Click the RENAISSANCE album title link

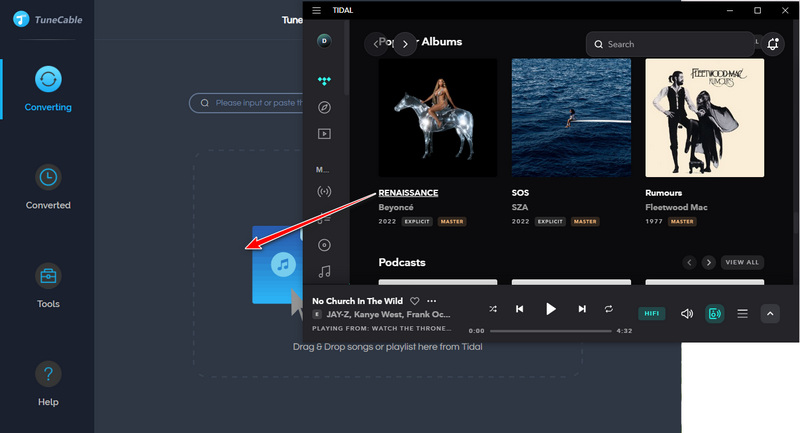(x=408, y=193)
